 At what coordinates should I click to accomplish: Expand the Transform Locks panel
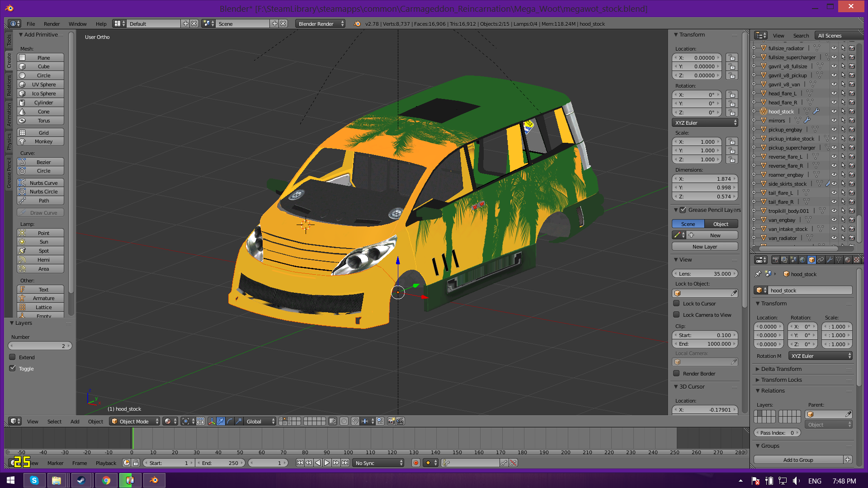click(x=781, y=380)
